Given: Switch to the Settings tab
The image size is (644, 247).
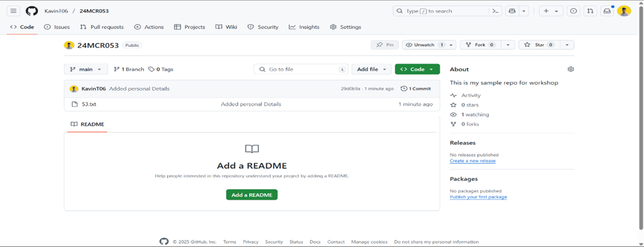Looking at the screenshot, I should point(345,27).
